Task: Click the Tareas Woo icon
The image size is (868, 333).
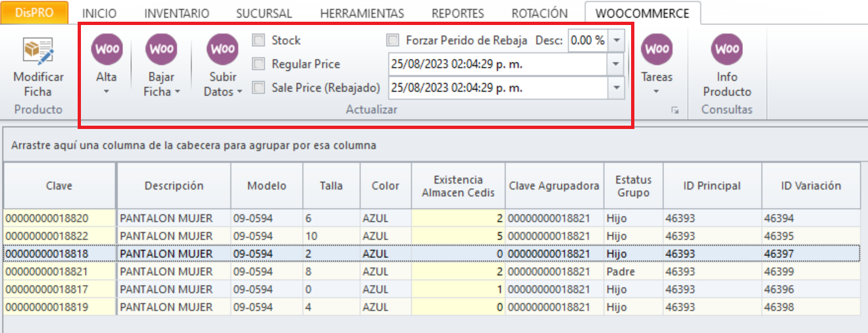Action: pyautogui.click(x=657, y=49)
